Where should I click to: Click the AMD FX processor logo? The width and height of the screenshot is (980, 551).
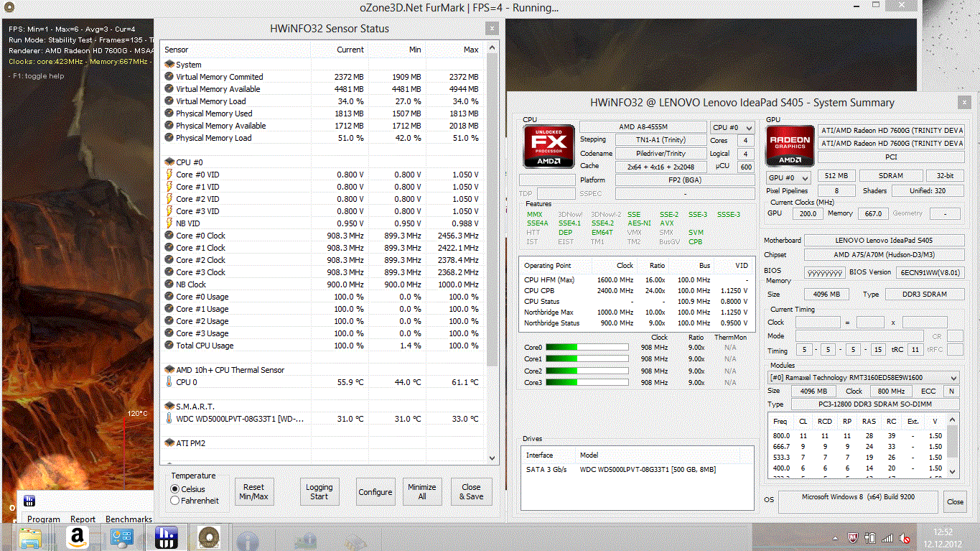[x=549, y=147]
